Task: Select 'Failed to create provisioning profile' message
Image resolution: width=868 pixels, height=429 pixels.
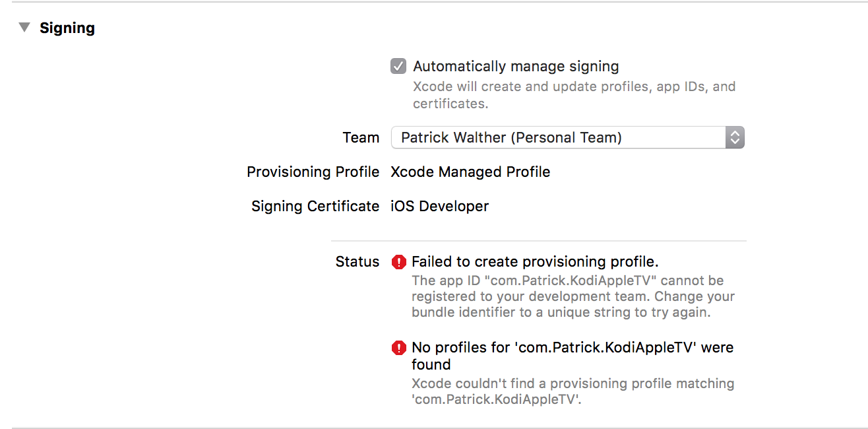Action: click(535, 261)
